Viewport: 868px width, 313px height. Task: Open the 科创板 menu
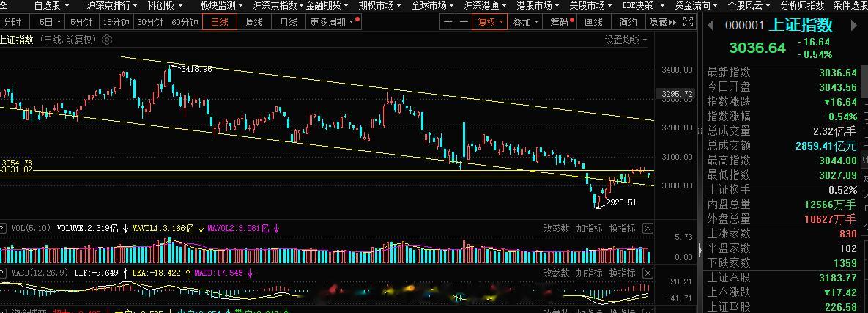164,6
